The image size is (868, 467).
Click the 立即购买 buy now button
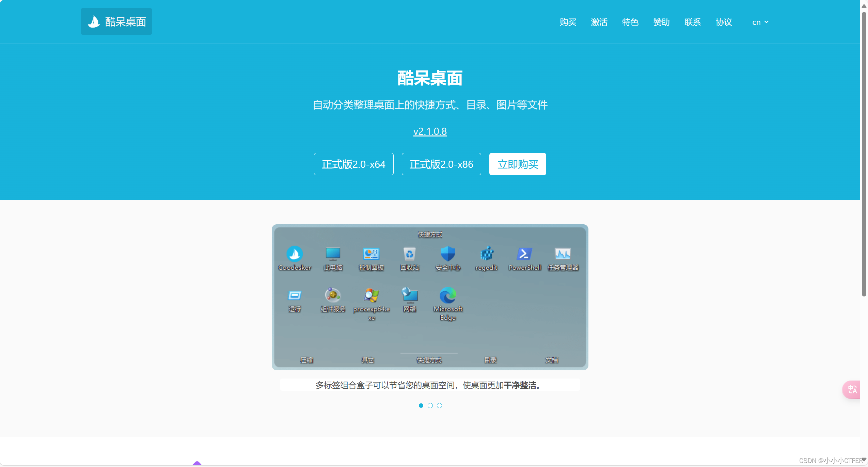coord(517,164)
